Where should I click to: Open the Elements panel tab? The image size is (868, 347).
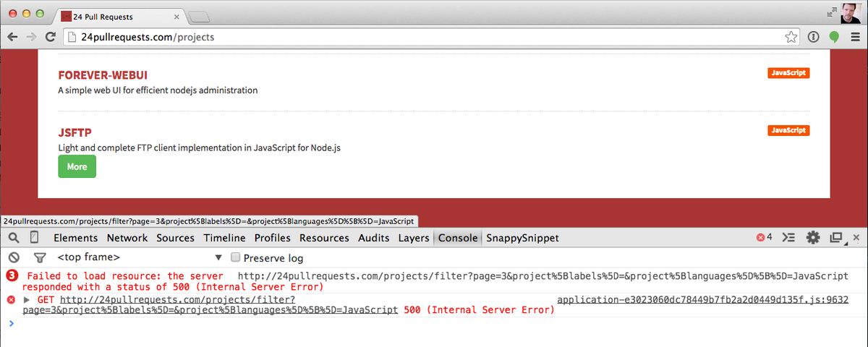[x=75, y=238]
